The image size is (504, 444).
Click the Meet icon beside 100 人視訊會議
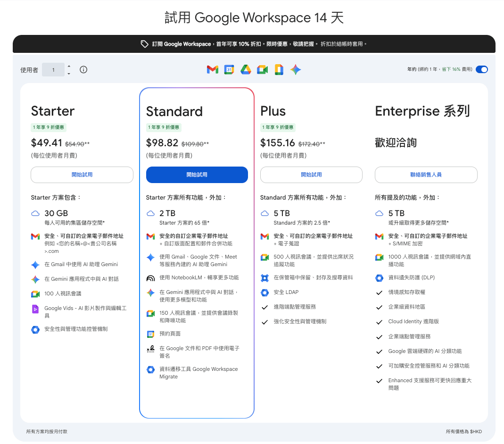35,294
